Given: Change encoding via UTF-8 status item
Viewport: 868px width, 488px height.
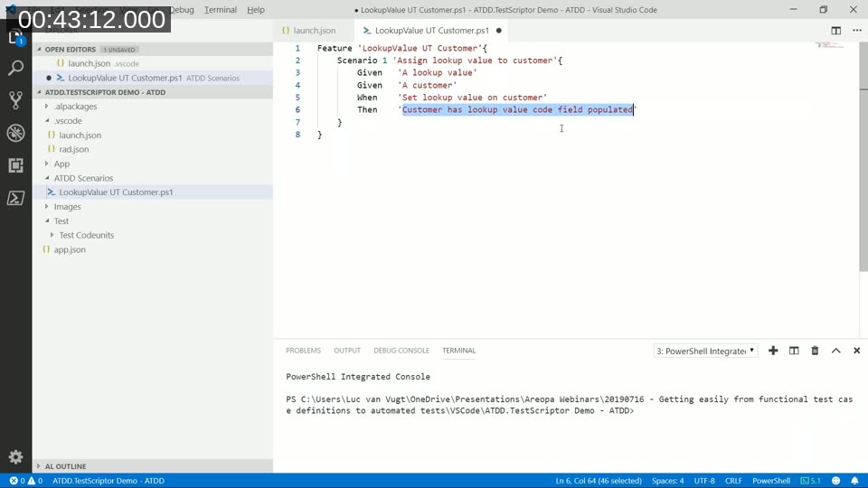Looking at the screenshot, I should [x=704, y=481].
